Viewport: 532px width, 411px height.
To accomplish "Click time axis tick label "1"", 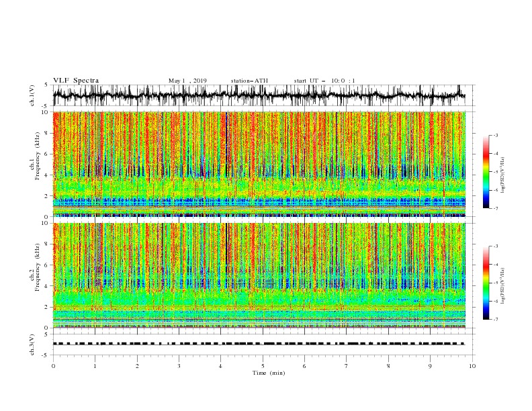I will click(95, 366).
